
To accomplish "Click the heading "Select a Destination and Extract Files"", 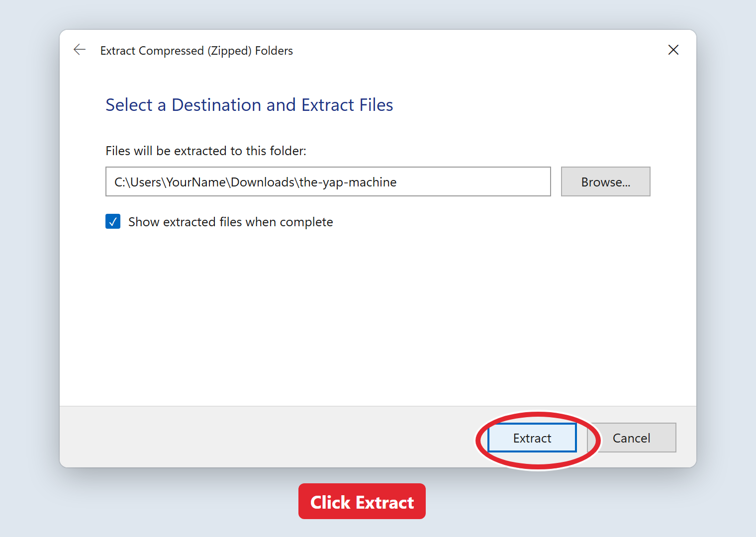I will (x=249, y=105).
